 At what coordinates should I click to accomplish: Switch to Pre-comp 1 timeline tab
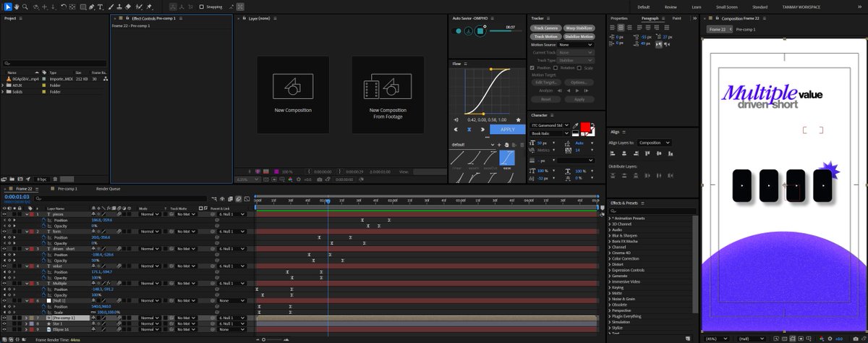coord(67,189)
